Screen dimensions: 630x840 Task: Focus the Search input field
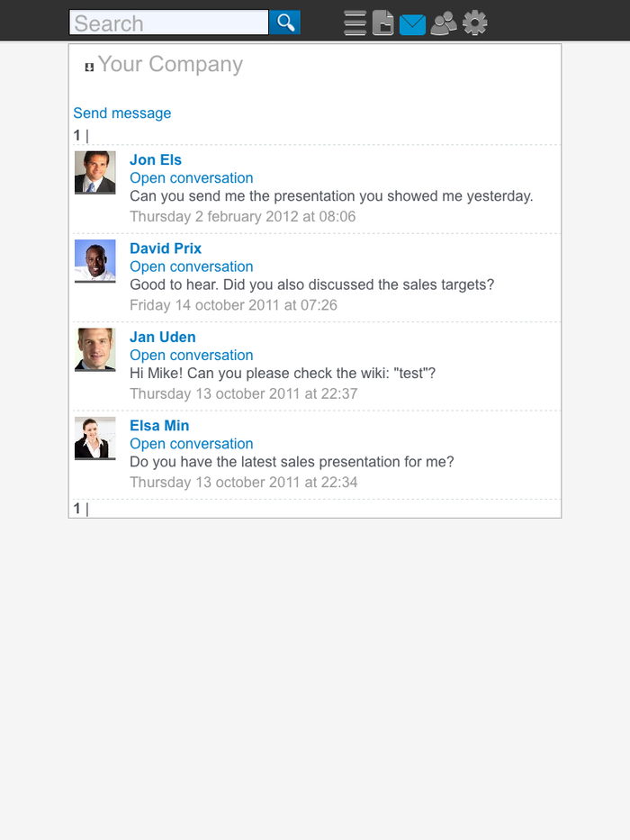(169, 23)
